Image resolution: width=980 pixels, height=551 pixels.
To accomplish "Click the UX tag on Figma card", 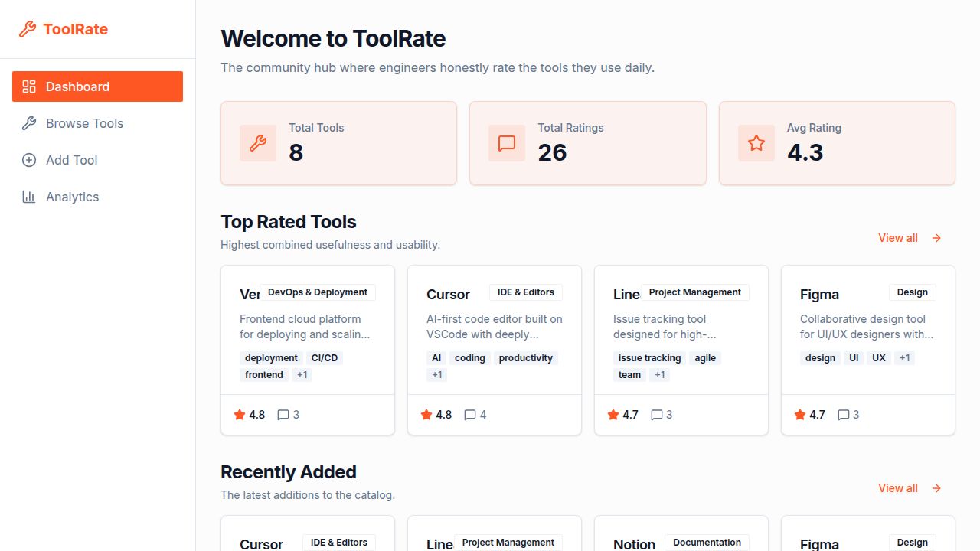I will pos(879,358).
